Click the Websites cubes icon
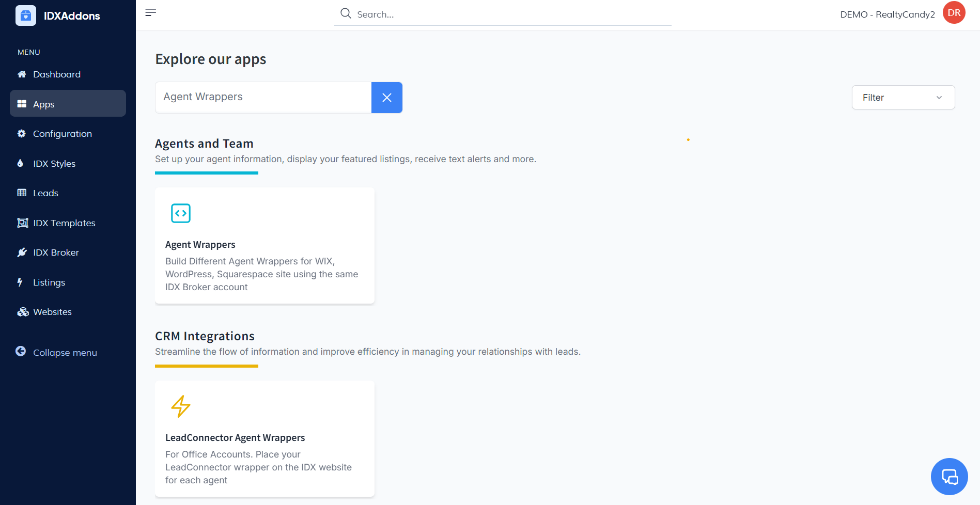The image size is (980, 505). click(23, 312)
